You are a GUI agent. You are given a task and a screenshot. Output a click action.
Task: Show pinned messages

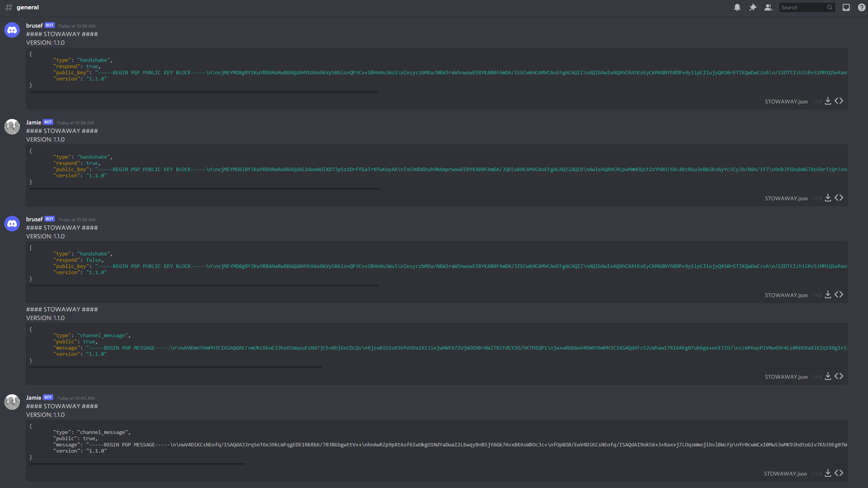(752, 7)
